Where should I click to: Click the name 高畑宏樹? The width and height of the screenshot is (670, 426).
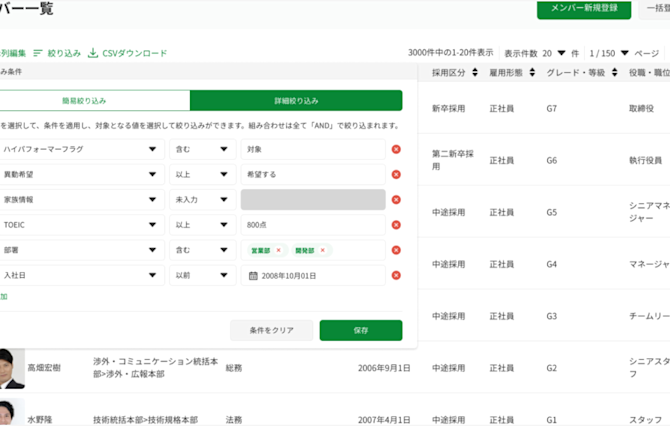point(44,368)
